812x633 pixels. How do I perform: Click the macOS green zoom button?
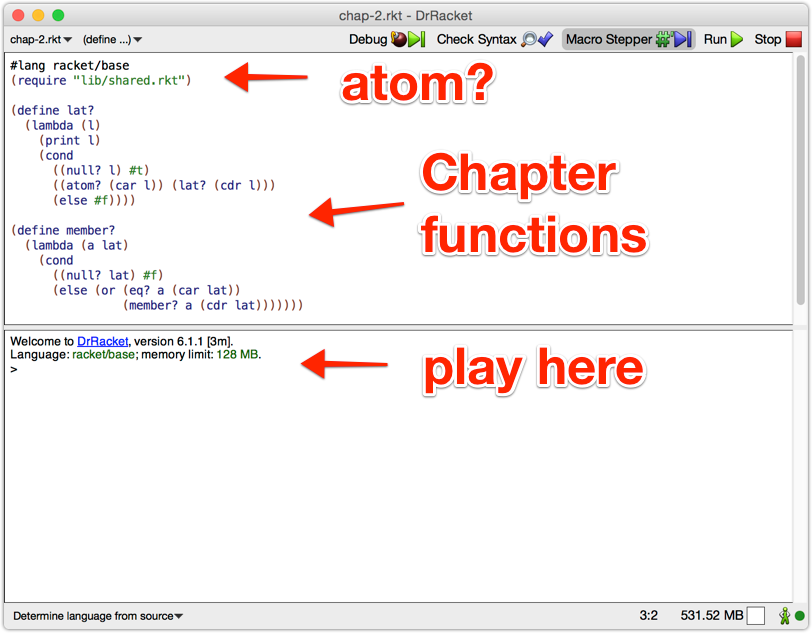click(x=59, y=16)
